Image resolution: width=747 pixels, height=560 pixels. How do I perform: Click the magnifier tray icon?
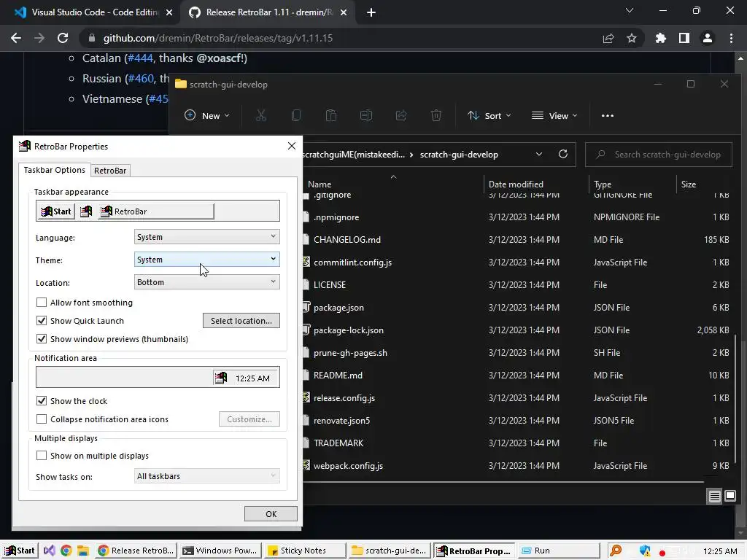616,551
